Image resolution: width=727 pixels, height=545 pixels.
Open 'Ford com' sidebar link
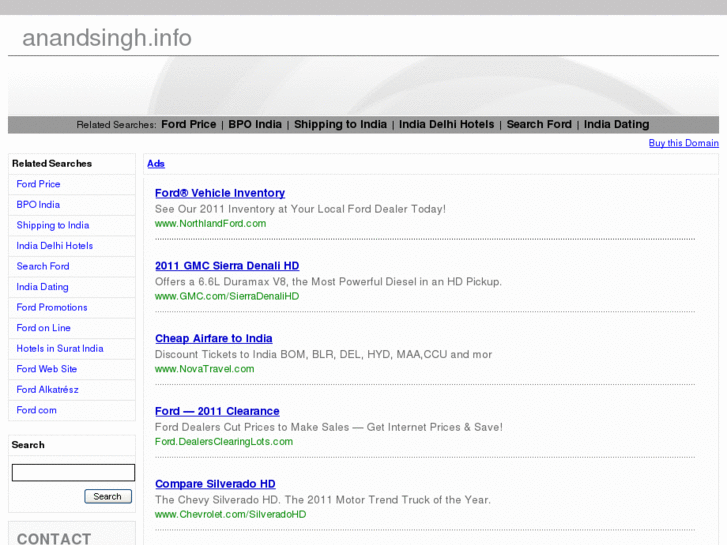[36, 410]
